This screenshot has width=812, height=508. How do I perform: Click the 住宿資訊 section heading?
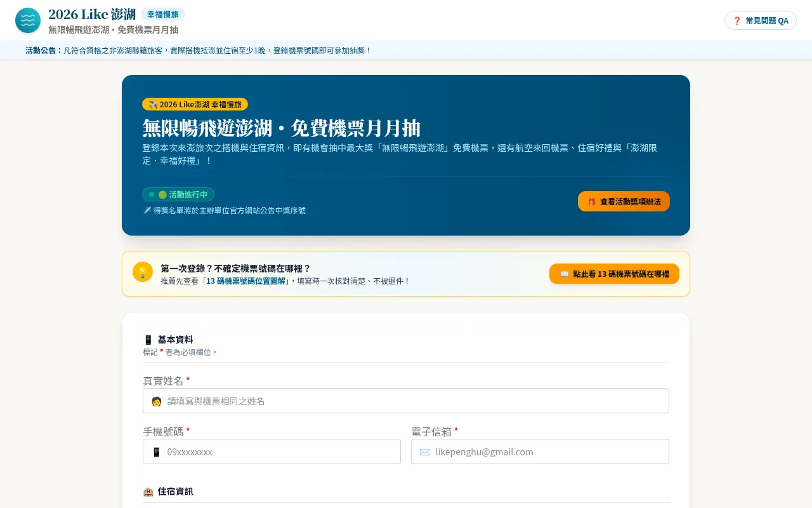pyautogui.click(x=175, y=491)
